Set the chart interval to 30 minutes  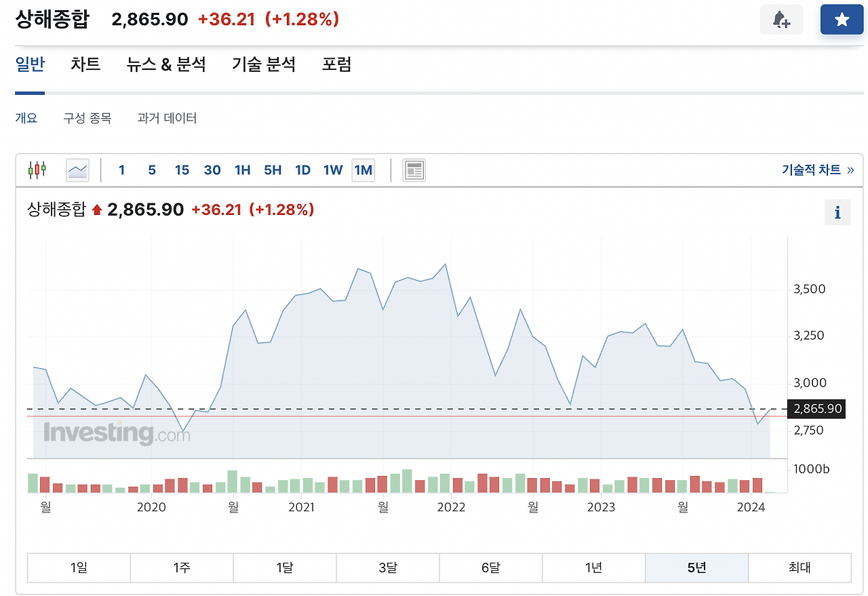coord(212,170)
